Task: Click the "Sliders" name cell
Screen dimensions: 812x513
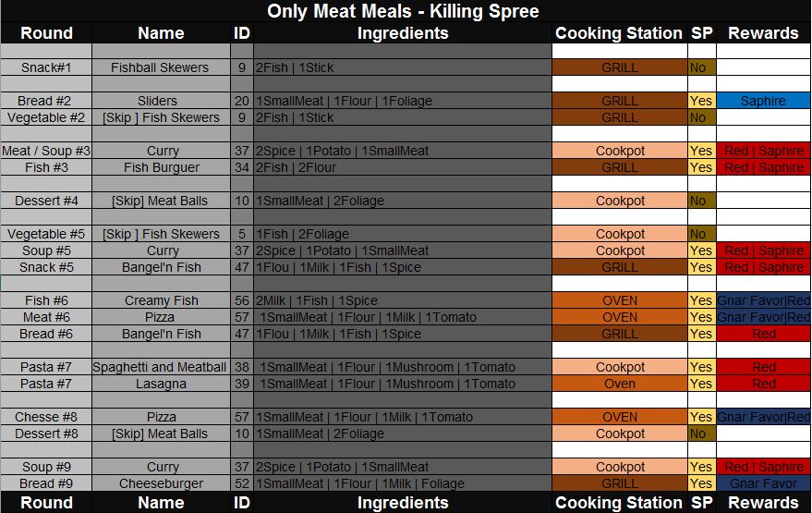Action: click(x=160, y=101)
